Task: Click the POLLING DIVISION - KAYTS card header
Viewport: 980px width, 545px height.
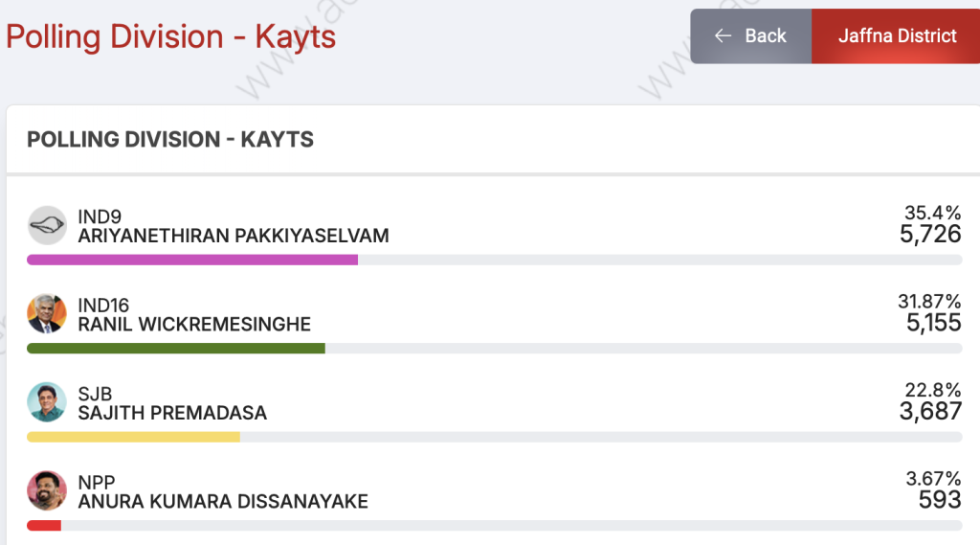Action: pos(170,139)
